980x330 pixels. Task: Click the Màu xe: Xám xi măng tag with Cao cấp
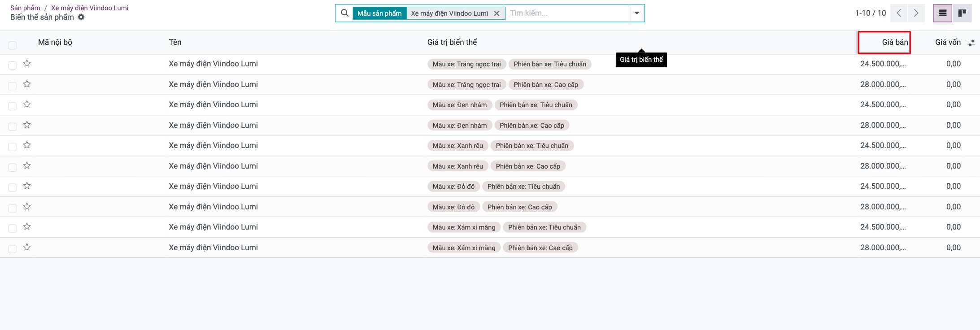pos(464,248)
